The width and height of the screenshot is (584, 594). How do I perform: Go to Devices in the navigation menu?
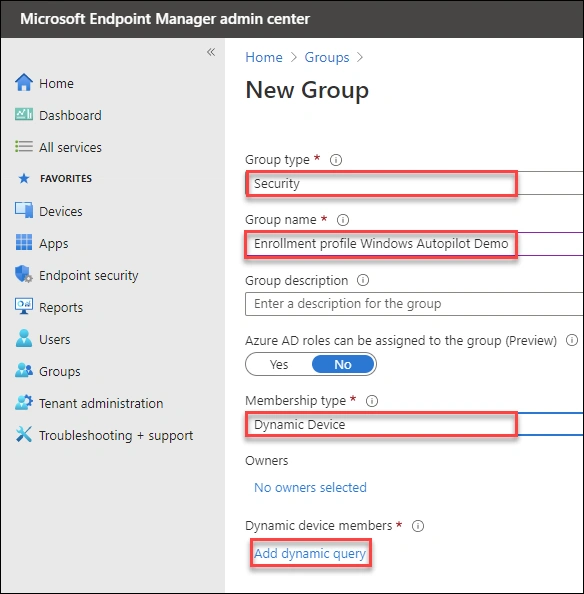[61, 211]
